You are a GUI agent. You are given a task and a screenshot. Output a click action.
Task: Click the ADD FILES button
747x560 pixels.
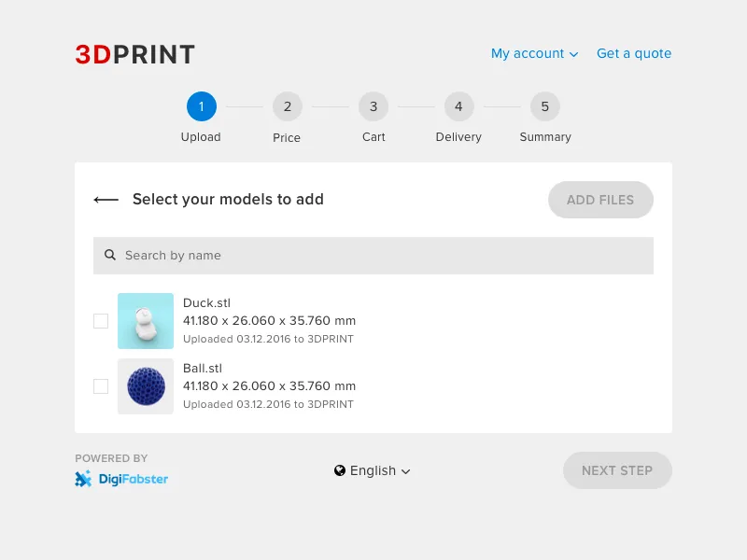pos(600,200)
